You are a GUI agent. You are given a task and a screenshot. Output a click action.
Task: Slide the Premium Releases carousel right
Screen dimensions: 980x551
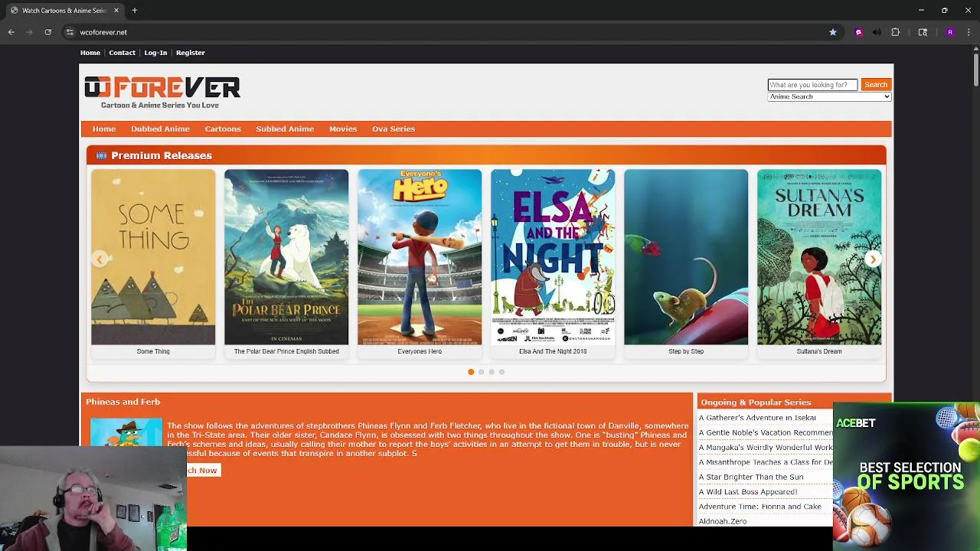(x=872, y=259)
